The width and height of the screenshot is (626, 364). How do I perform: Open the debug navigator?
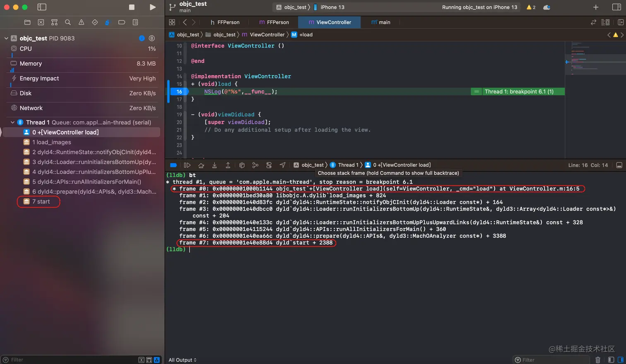click(108, 22)
